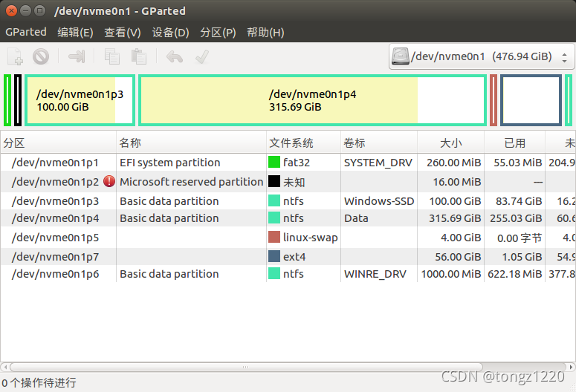Open the 编辑(E) menu
Viewport: 576px width, 392px height.
[75, 33]
